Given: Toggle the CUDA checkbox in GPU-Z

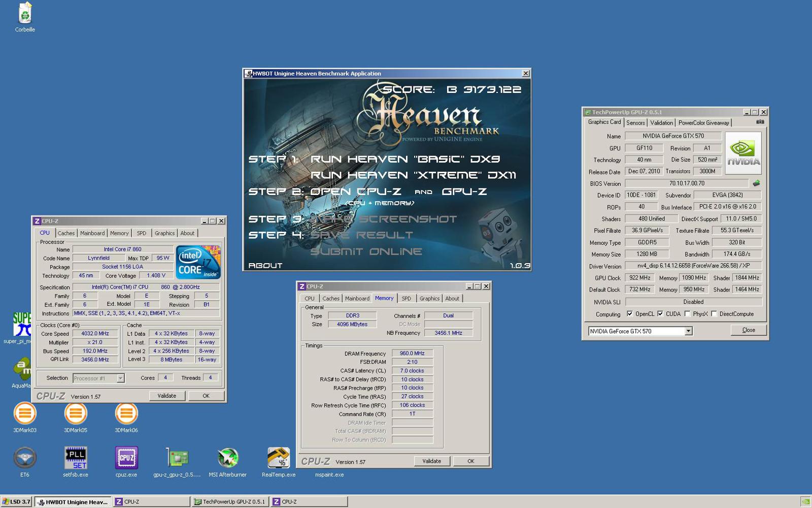Looking at the screenshot, I should pyautogui.click(x=660, y=314).
